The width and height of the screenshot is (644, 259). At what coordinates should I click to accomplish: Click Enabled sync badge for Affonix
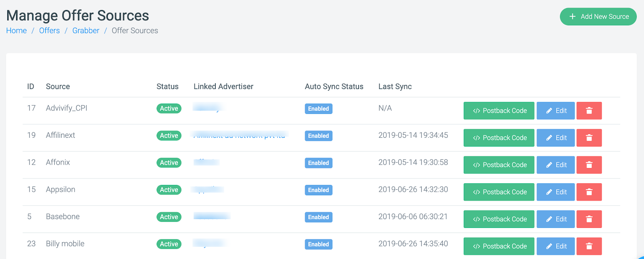click(x=318, y=163)
